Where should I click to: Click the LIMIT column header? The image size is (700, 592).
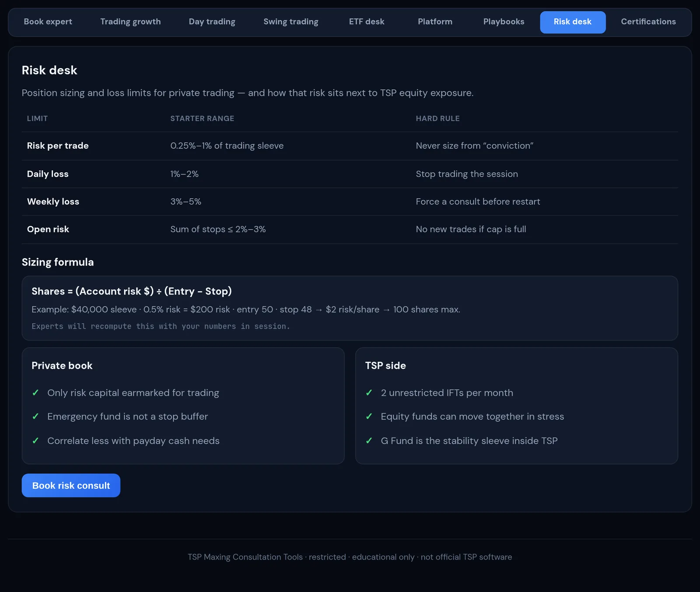pos(37,119)
